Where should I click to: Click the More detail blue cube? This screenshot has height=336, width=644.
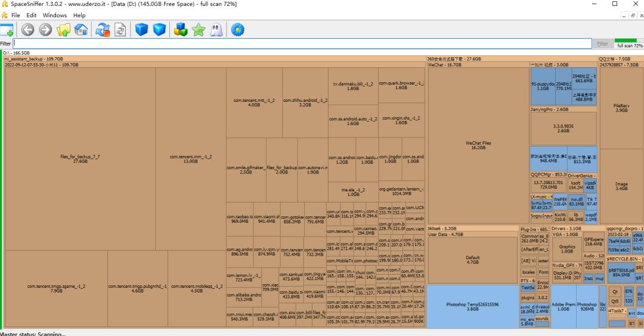(x=159, y=30)
